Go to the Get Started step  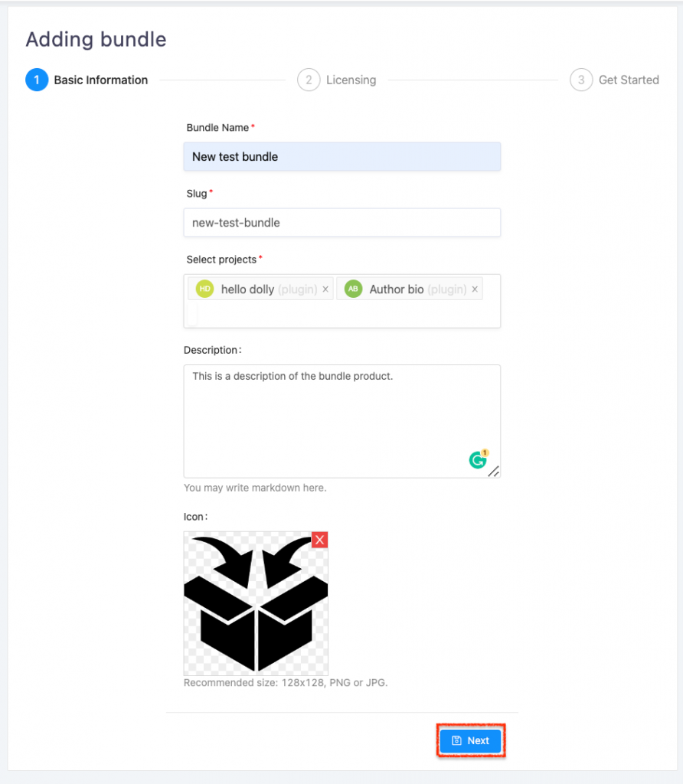(629, 80)
